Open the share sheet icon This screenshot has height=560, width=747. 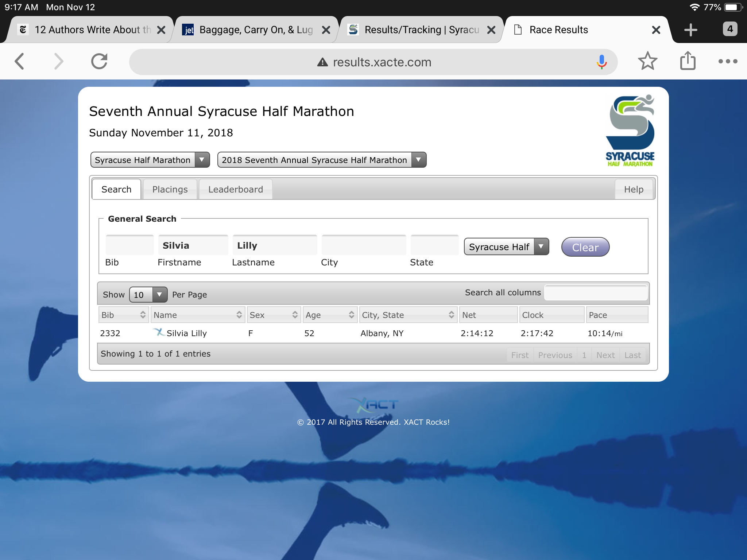[x=688, y=61]
